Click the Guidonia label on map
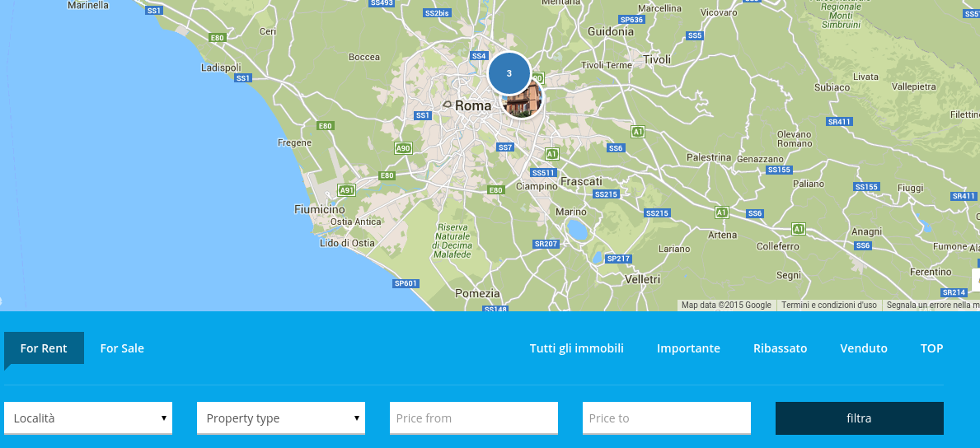 (611, 31)
